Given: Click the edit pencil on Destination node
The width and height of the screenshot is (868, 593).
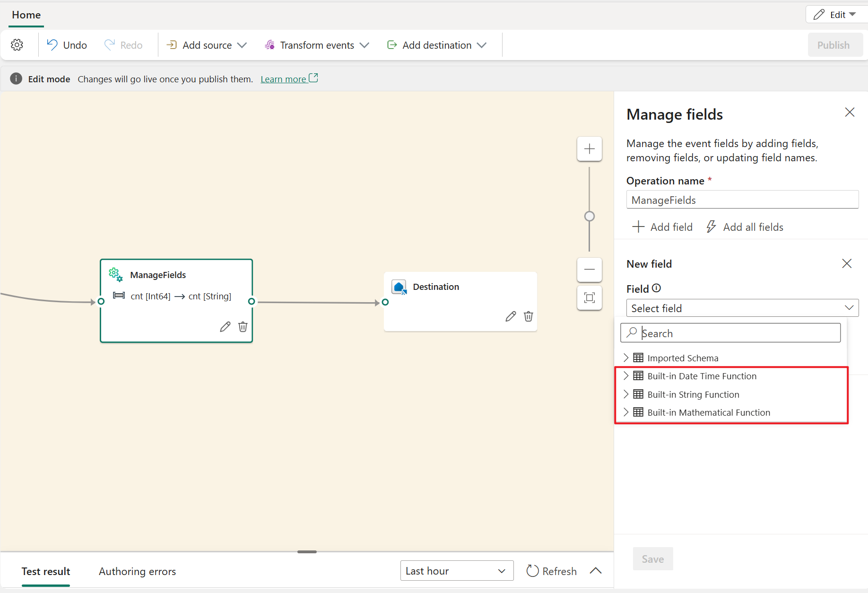Looking at the screenshot, I should 511,316.
